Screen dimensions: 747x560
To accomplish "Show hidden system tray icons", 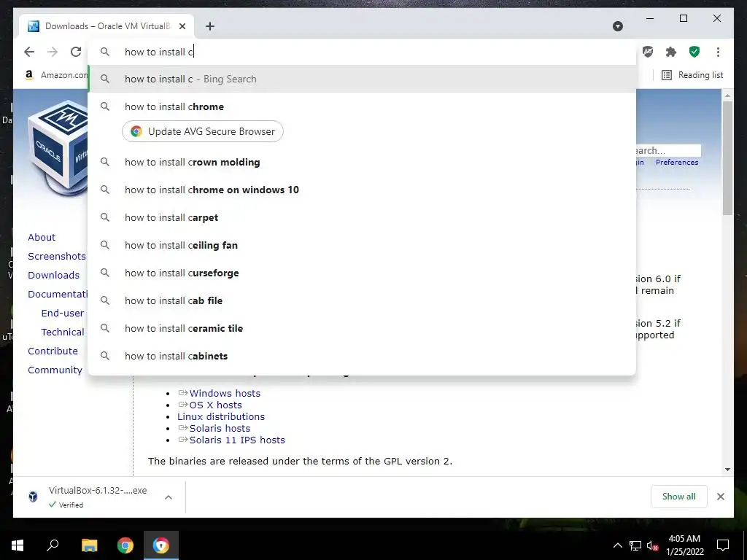I will coord(617,545).
